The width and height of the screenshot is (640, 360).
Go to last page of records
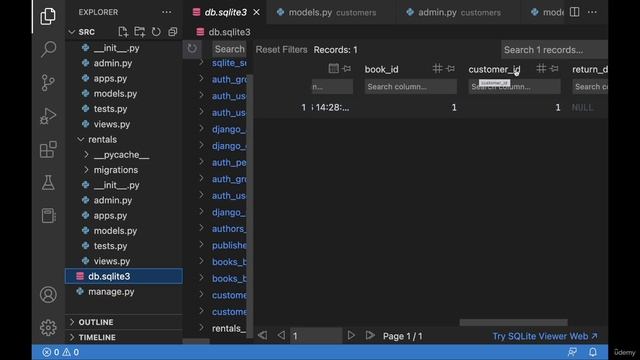(370, 336)
